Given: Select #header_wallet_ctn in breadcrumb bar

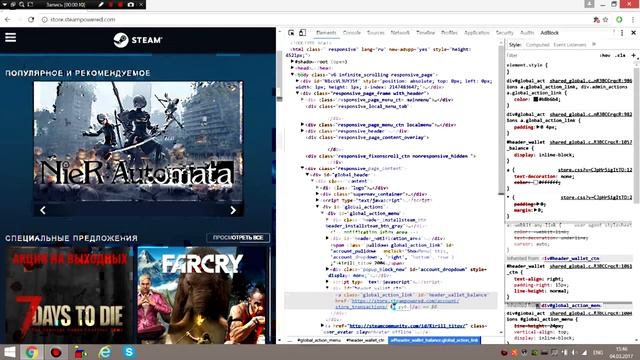Looking at the screenshot, I should coord(365,340).
